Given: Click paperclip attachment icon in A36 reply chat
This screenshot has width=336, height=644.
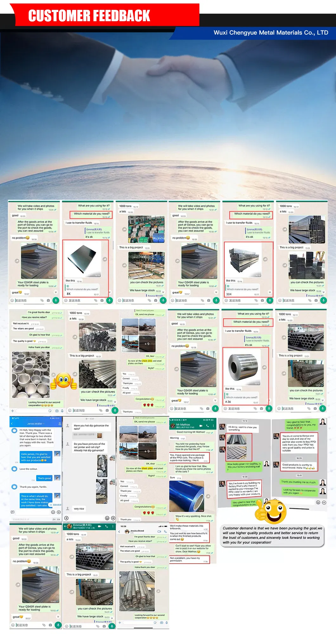Looking at the screenshot, I should pyautogui.click(x=255, y=409).
